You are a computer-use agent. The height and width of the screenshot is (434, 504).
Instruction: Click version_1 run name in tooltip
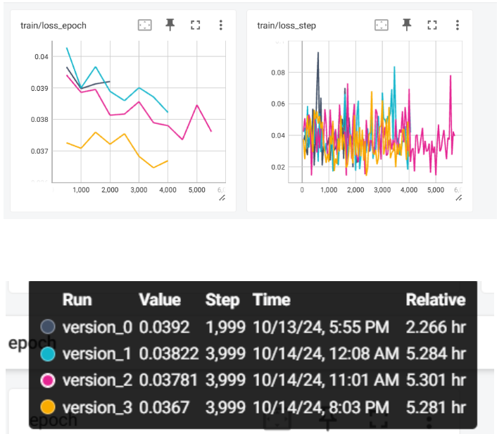96,354
